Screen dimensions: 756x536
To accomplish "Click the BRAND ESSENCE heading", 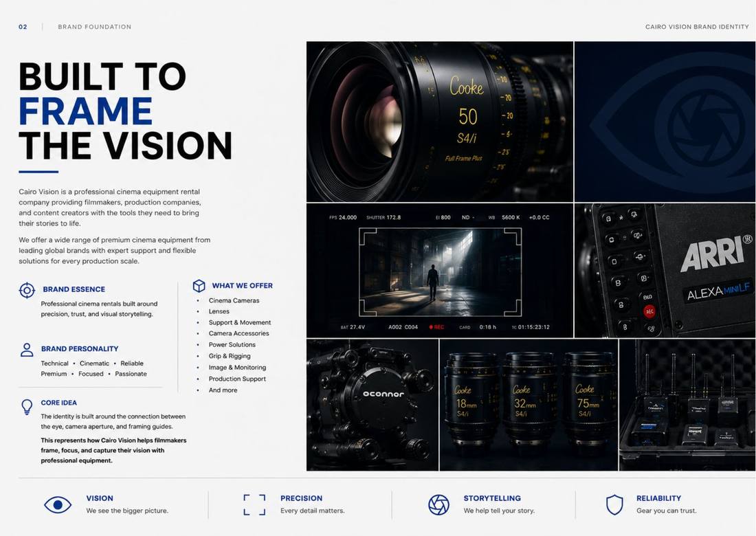I will [x=74, y=289].
